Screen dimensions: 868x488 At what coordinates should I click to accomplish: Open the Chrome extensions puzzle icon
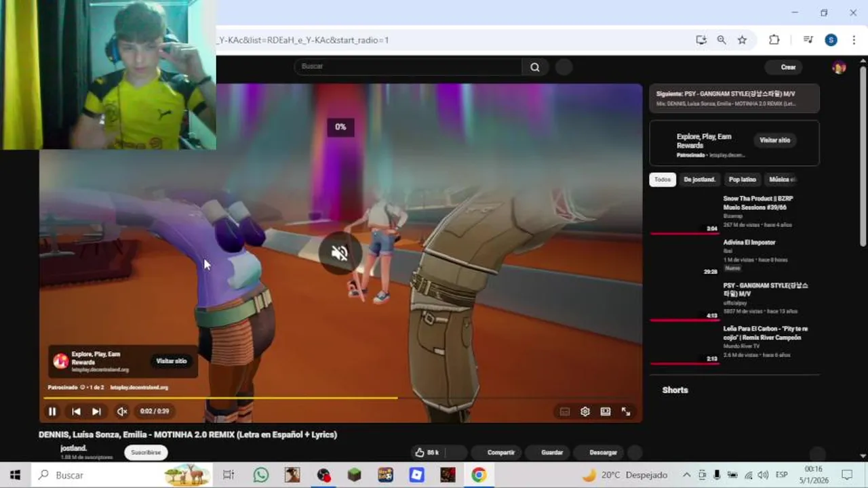tap(774, 40)
